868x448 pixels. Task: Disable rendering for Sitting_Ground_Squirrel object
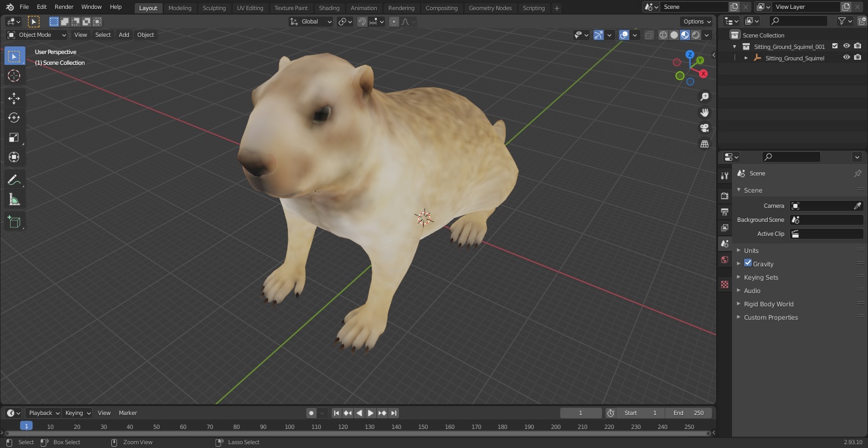tap(858, 58)
